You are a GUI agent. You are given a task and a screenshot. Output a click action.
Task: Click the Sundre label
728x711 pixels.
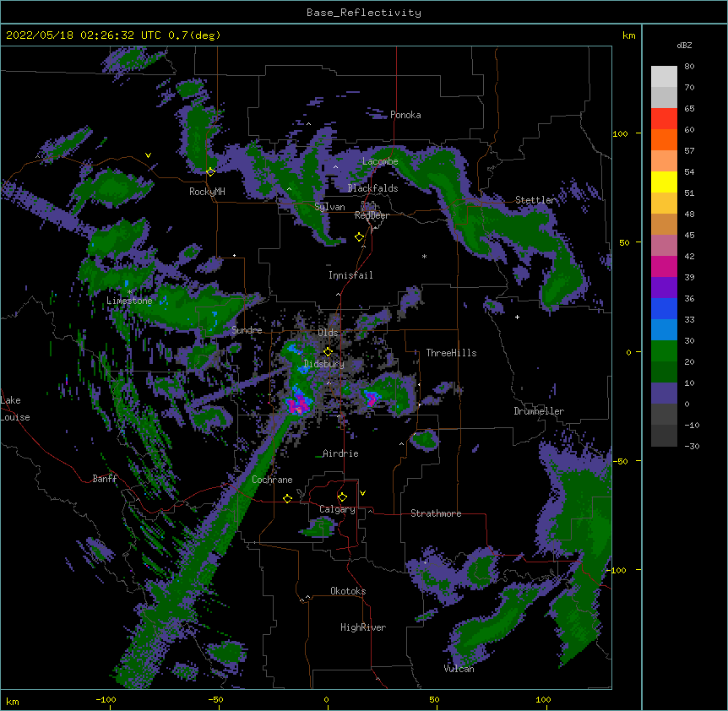click(247, 330)
